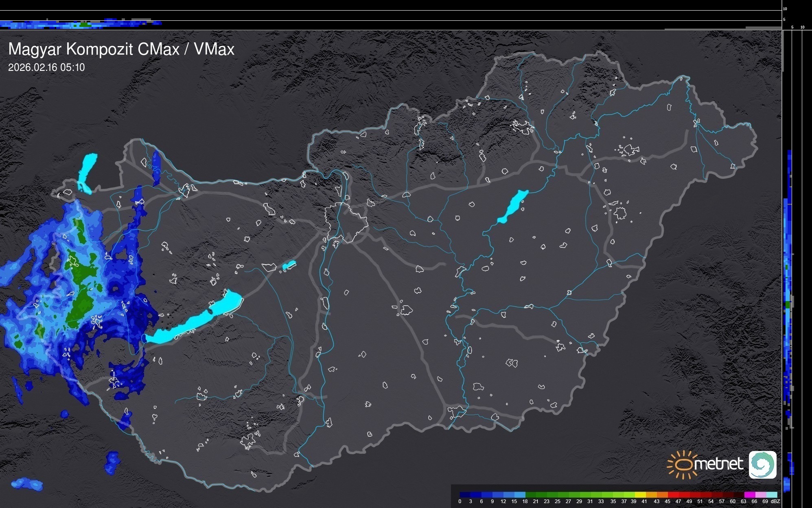The image size is (812, 508).
Task: Click the magenta 63 dBZ legend swatch
Action: point(750,495)
